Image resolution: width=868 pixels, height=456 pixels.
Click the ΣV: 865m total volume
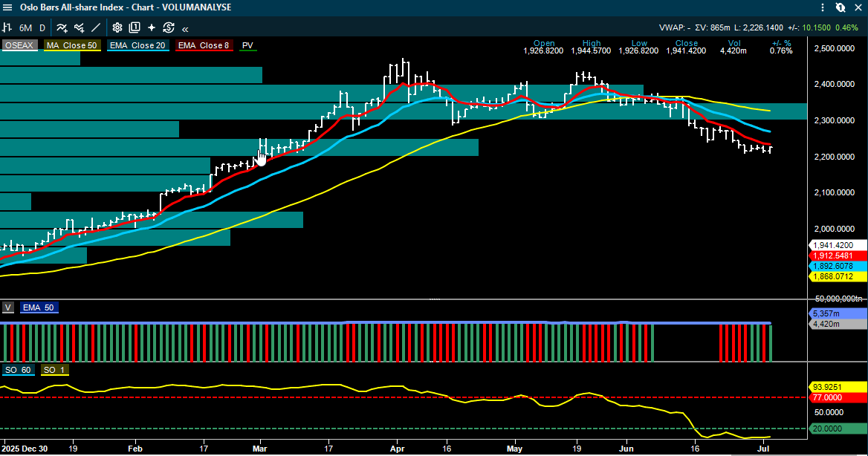713,27
